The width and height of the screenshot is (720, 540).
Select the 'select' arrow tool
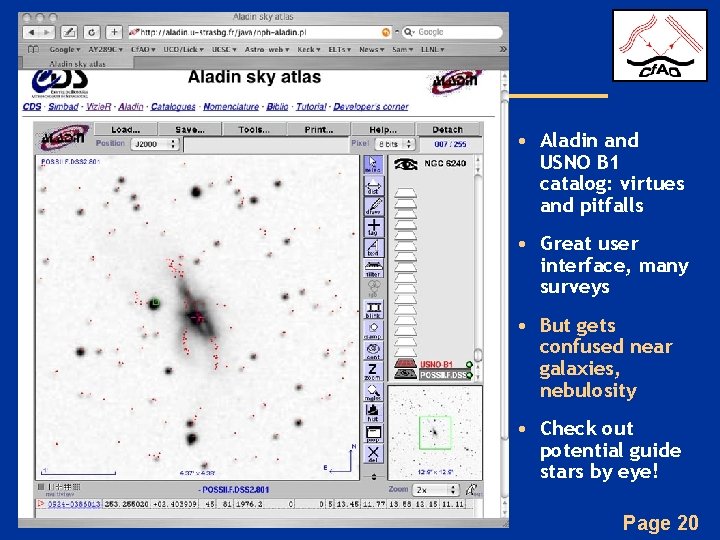click(373, 164)
